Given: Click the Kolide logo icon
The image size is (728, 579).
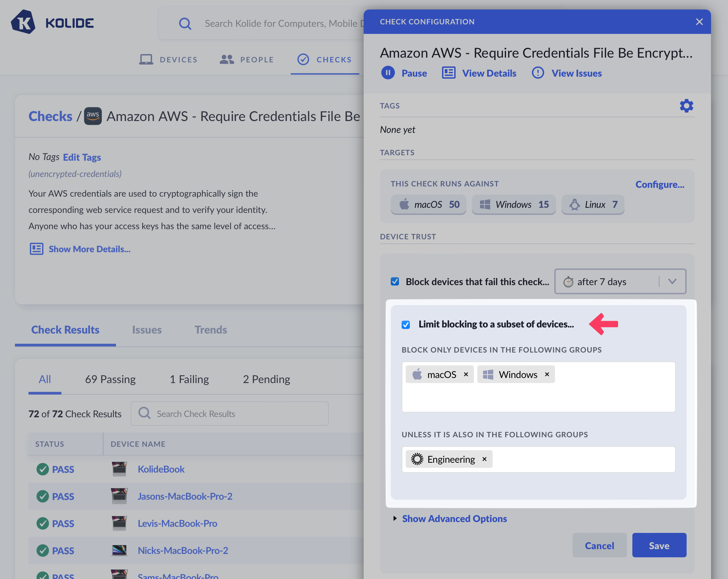Looking at the screenshot, I should pyautogui.click(x=23, y=22).
